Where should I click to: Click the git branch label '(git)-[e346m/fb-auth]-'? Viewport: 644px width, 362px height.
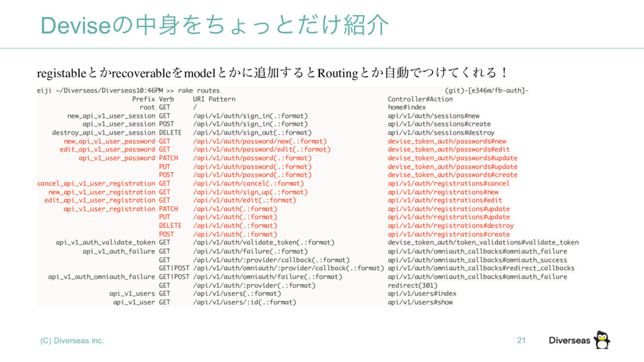[487, 90]
